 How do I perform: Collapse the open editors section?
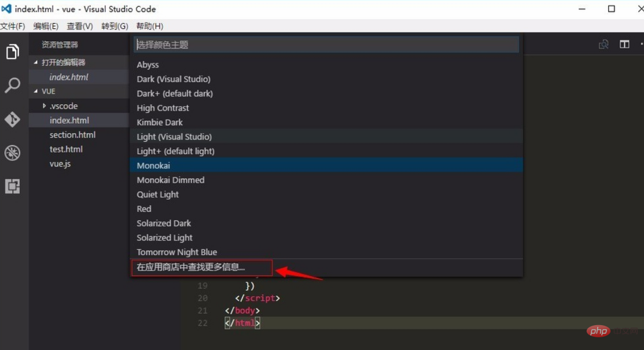[36, 62]
